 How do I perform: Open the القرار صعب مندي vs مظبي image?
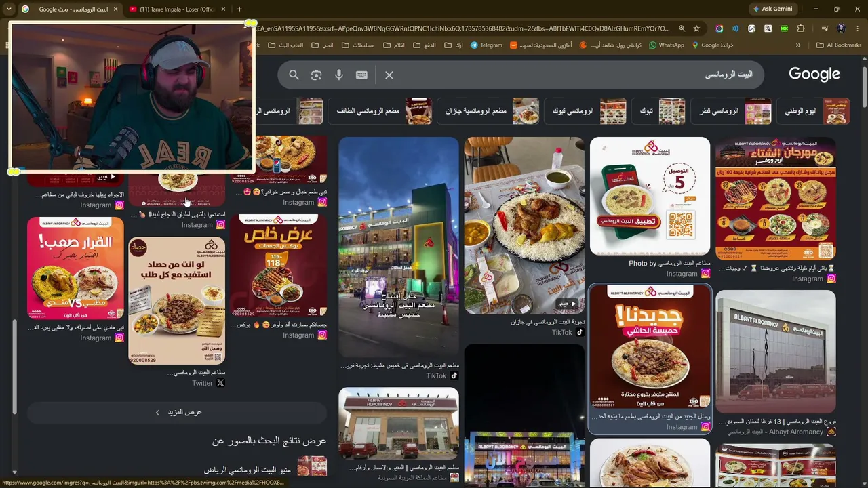click(75, 268)
